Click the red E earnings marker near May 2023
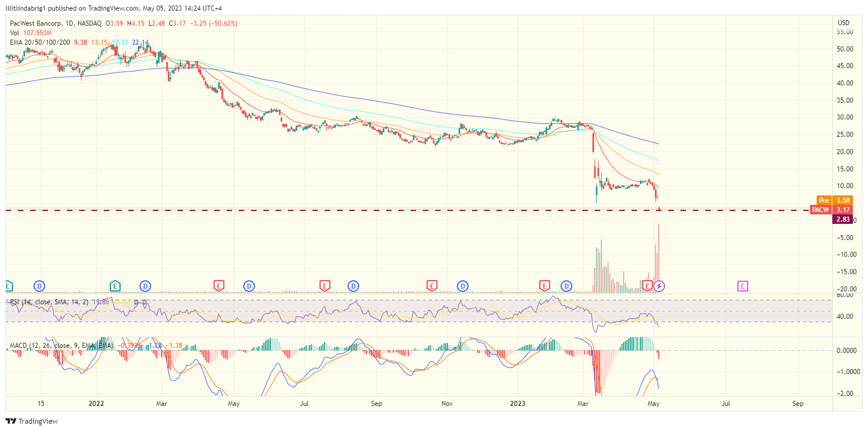The height and width of the screenshot is (431, 868). pos(647,286)
